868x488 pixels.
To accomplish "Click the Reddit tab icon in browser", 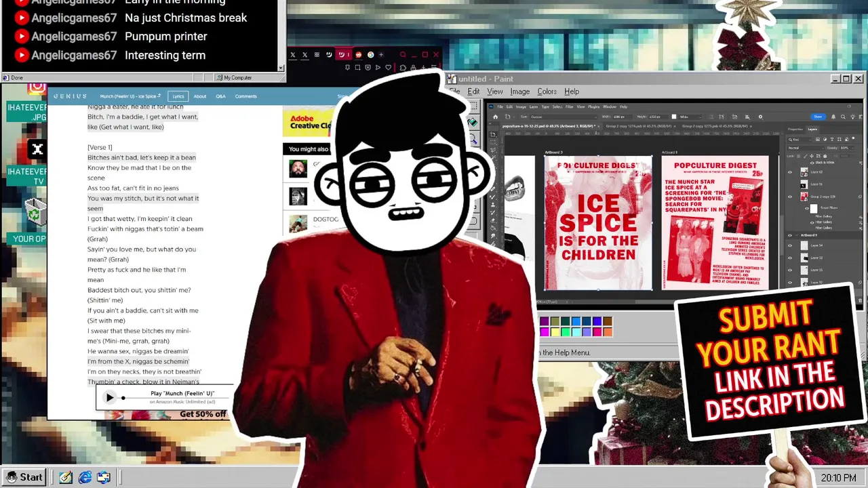I will (x=359, y=55).
